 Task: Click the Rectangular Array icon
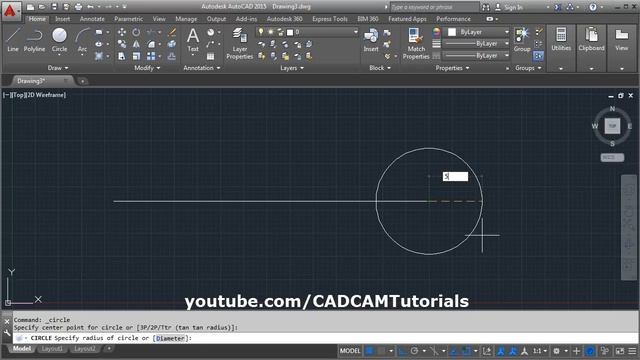(151, 56)
